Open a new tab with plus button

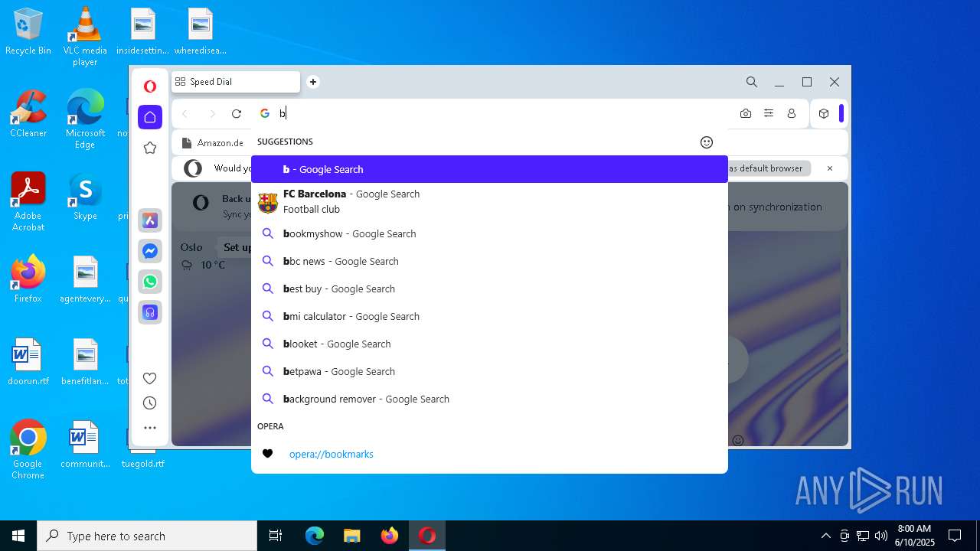click(313, 82)
